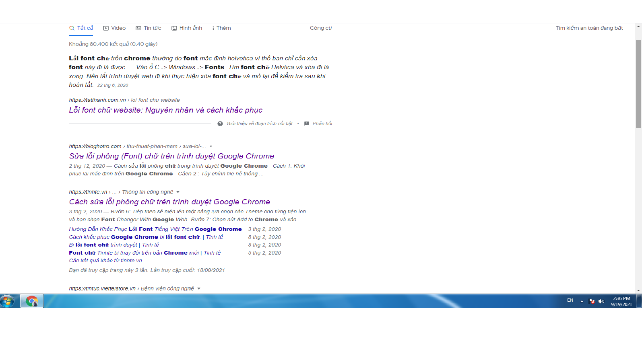This screenshot has width=644, height=362.
Task: Select the 'Tất cả' search tab
Action: click(81, 28)
